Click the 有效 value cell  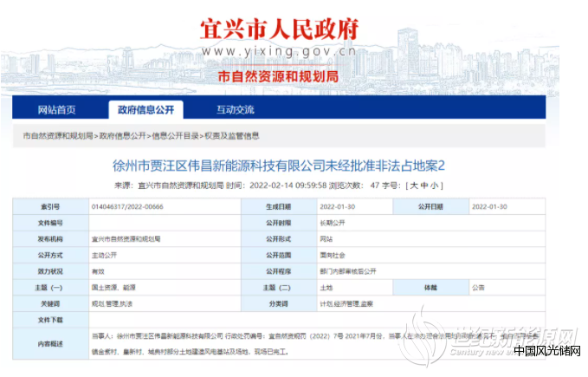165,271
